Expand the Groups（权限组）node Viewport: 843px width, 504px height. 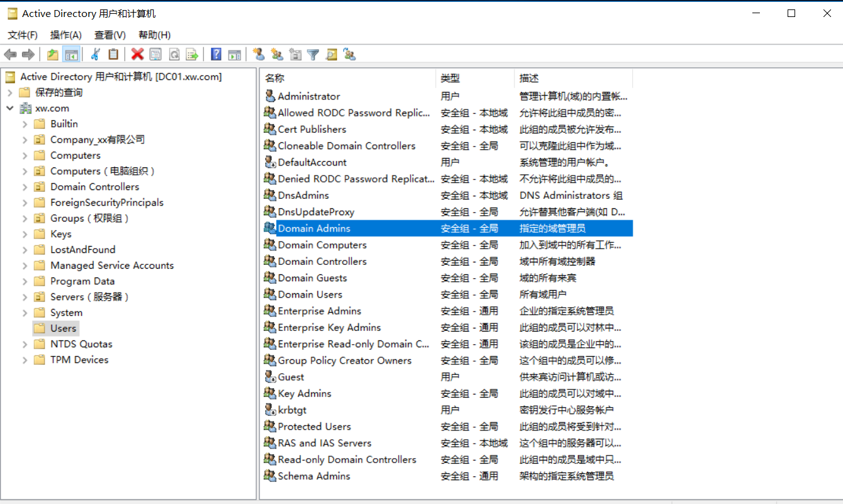point(25,218)
